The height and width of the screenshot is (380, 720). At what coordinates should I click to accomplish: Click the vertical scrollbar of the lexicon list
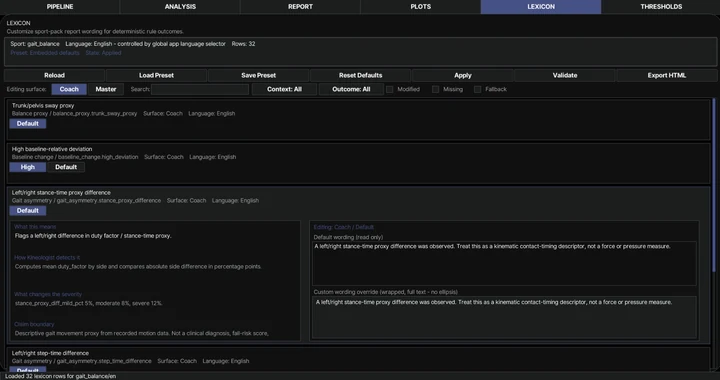coord(714,184)
